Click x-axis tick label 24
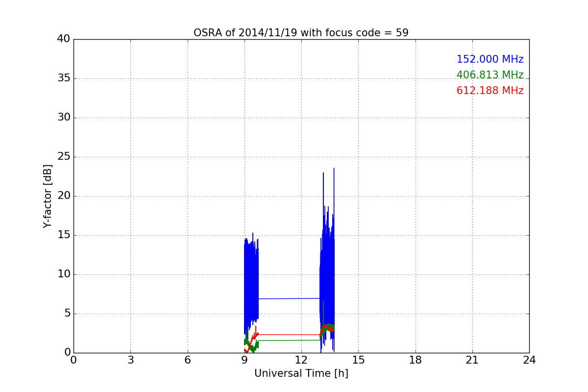 (x=529, y=360)
